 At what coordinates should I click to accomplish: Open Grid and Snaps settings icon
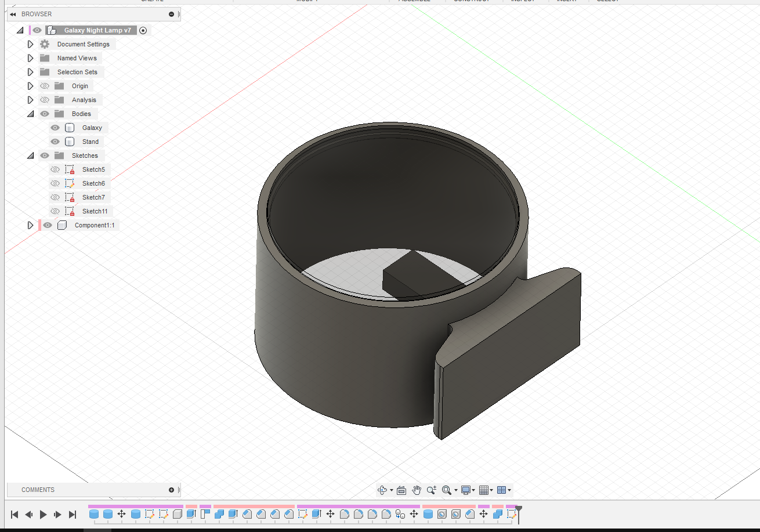(x=484, y=490)
